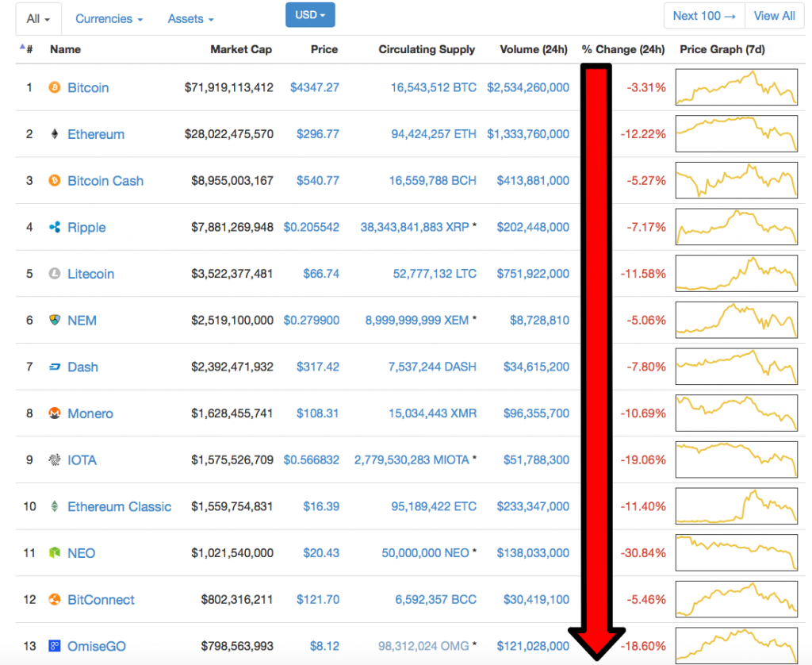Click Bitcoin's supply 16,543,512 BTC
This screenshot has height=665, width=812.
pyautogui.click(x=434, y=87)
